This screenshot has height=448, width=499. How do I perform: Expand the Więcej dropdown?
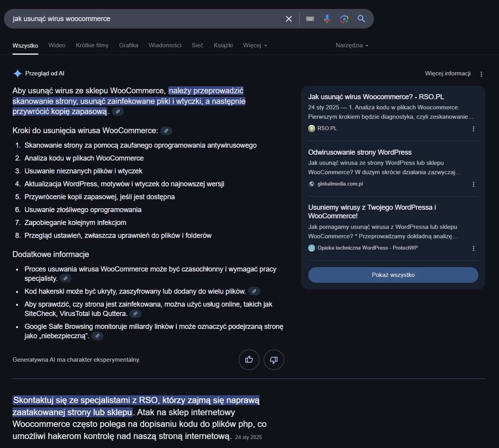coord(255,45)
